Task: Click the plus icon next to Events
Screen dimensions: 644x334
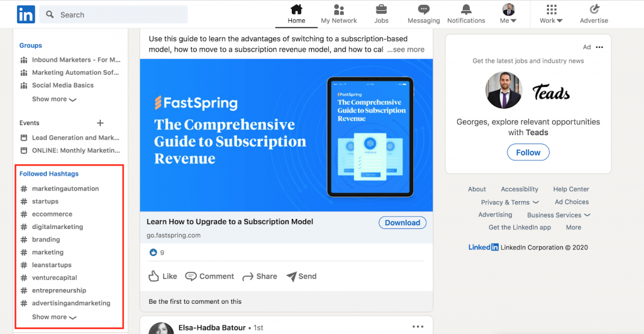Action: 100,123
